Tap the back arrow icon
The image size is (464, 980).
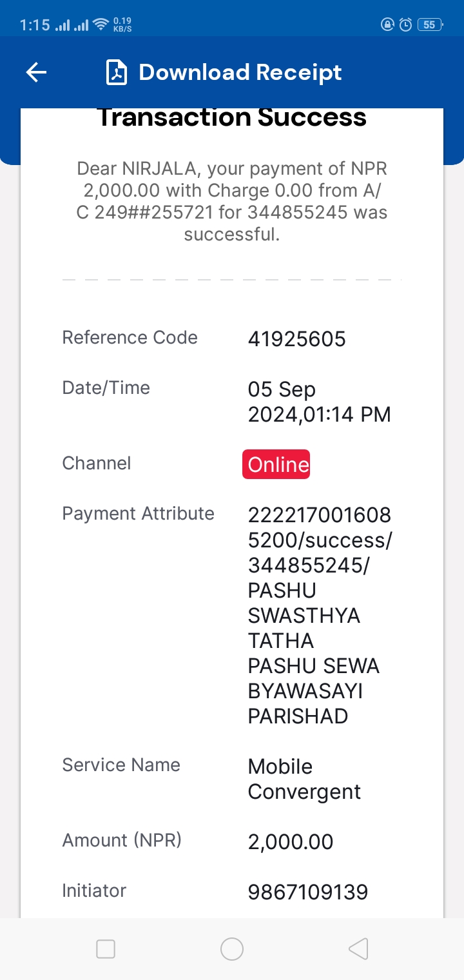tap(36, 73)
